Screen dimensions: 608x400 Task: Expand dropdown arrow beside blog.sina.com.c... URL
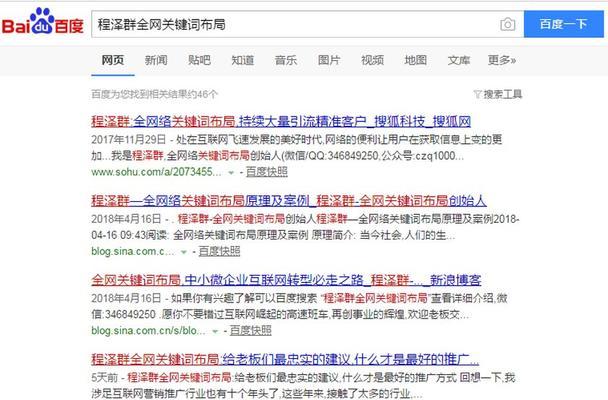pos(184,252)
